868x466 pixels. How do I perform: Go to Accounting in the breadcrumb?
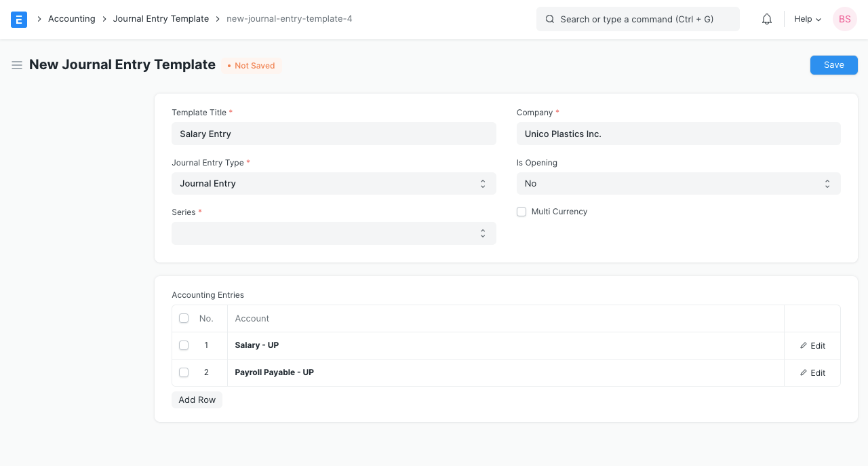(71, 19)
